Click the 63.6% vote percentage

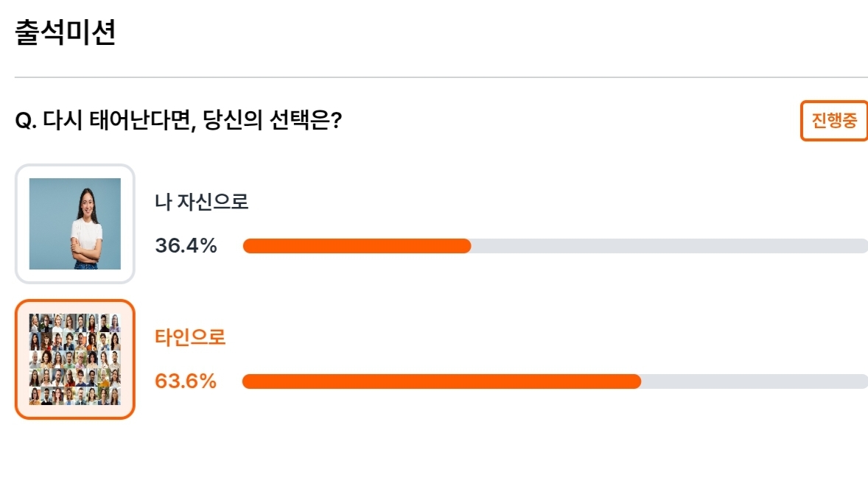coord(186,381)
